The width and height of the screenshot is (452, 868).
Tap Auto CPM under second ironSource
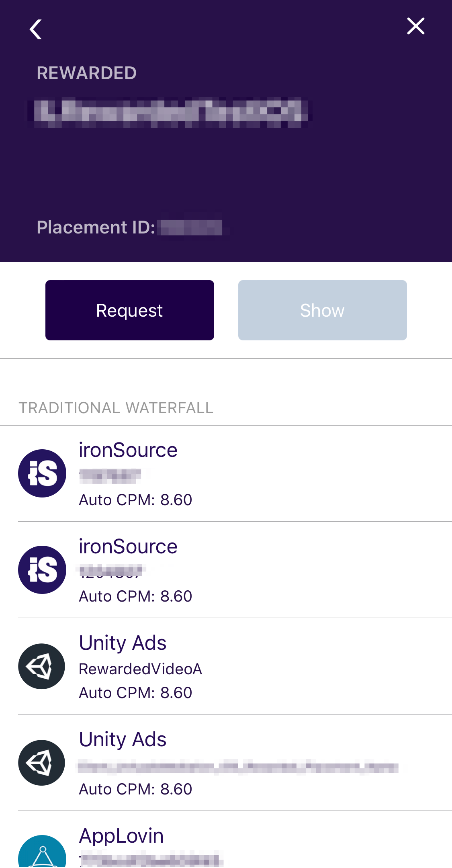(136, 596)
